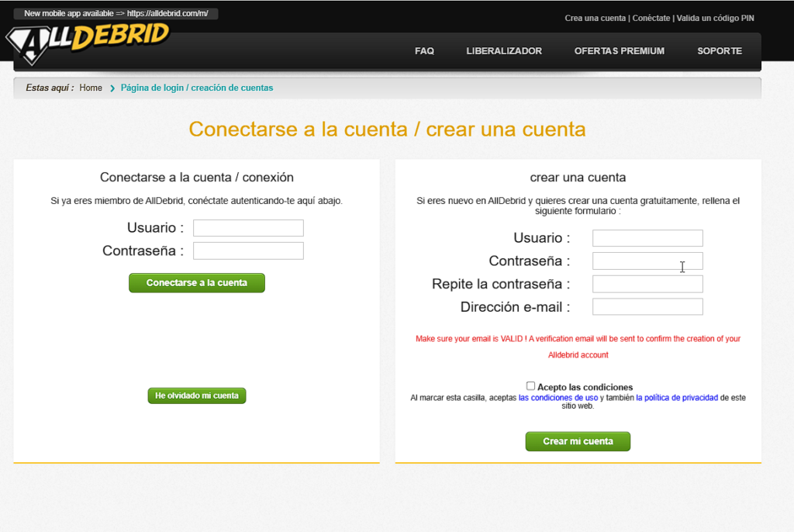Open 'las condiciones de uso' link
The height and width of the screenshot is (532, 794).
(x=558, y=398)
